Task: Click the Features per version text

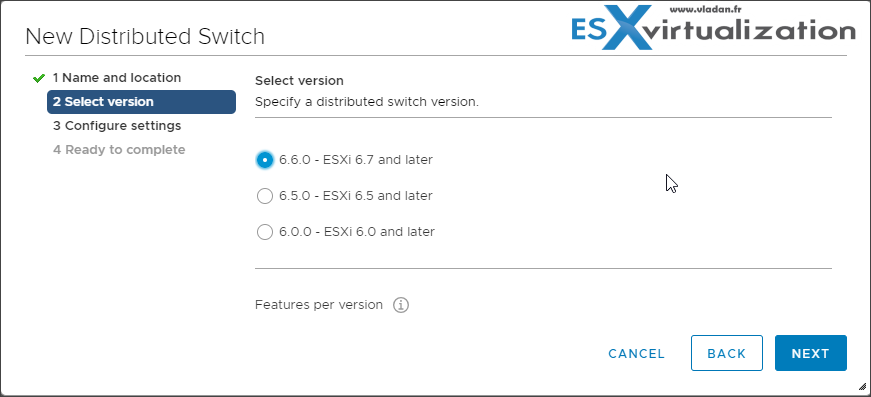Action: (x=319, y=305)
